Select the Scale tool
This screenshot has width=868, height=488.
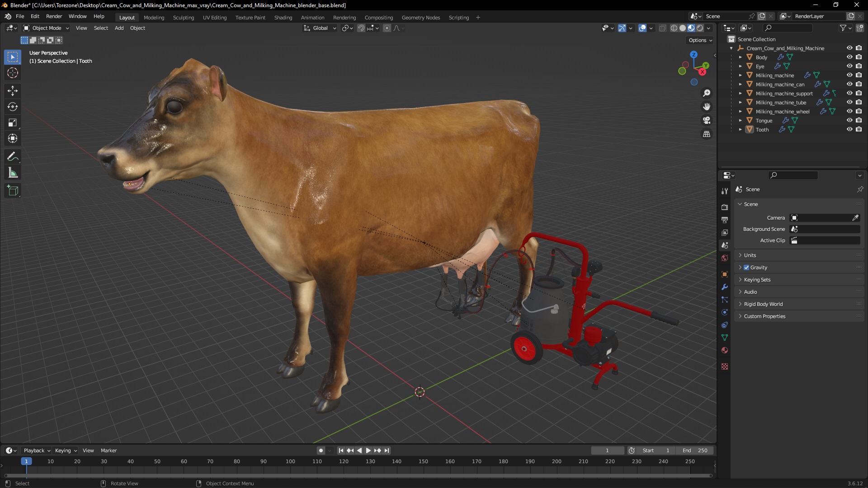point(13,123)
